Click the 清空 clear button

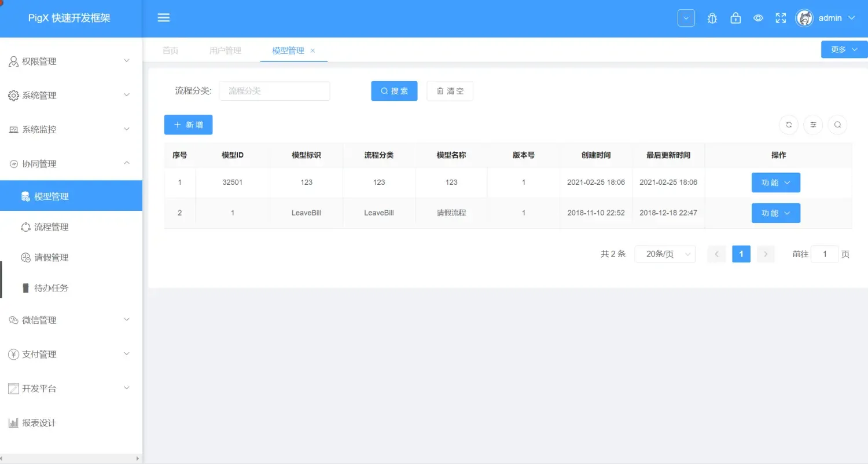click(450, 91)
